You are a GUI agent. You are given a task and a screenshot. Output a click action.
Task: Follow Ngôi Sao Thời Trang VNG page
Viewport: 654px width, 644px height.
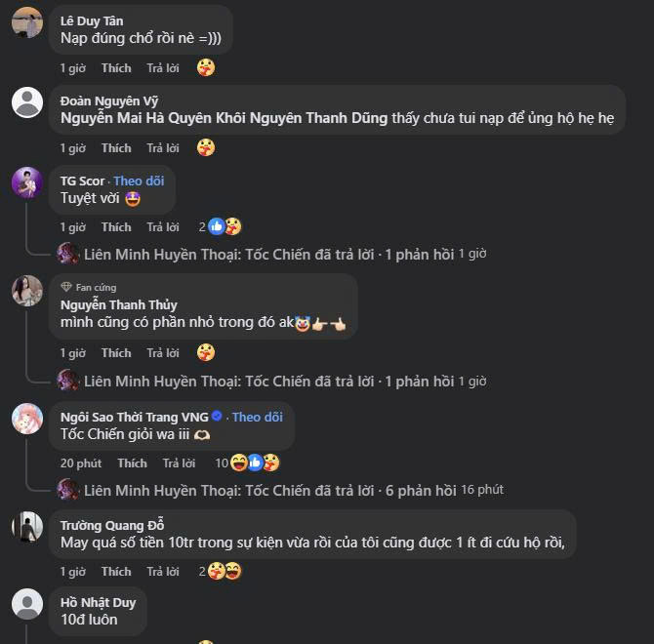[x=258, y=417]
